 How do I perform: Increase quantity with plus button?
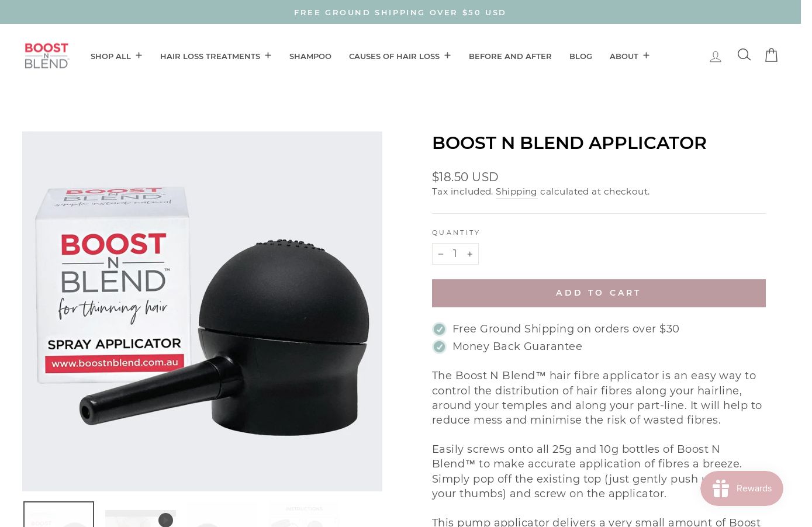tap(470, 254)
